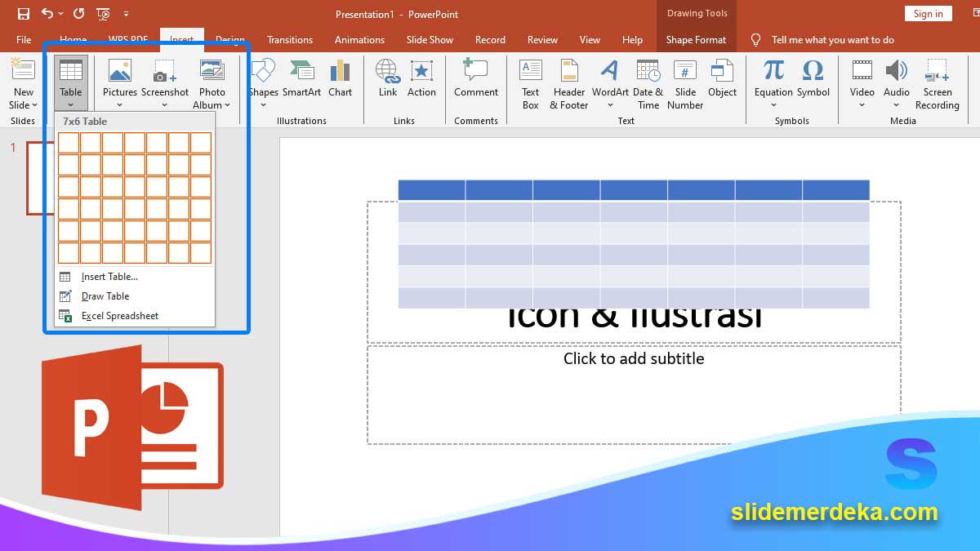Open the Shape Format tab

[x=696, y=40]
